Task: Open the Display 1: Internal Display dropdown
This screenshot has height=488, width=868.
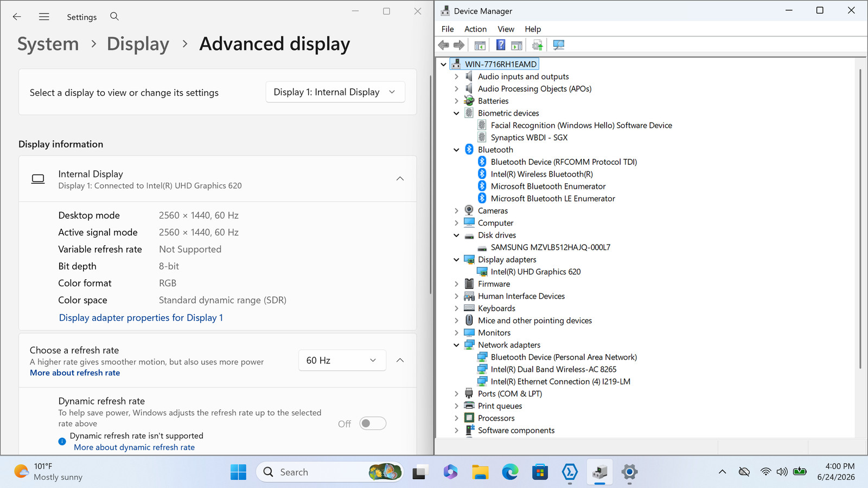Action: [335, 92]
